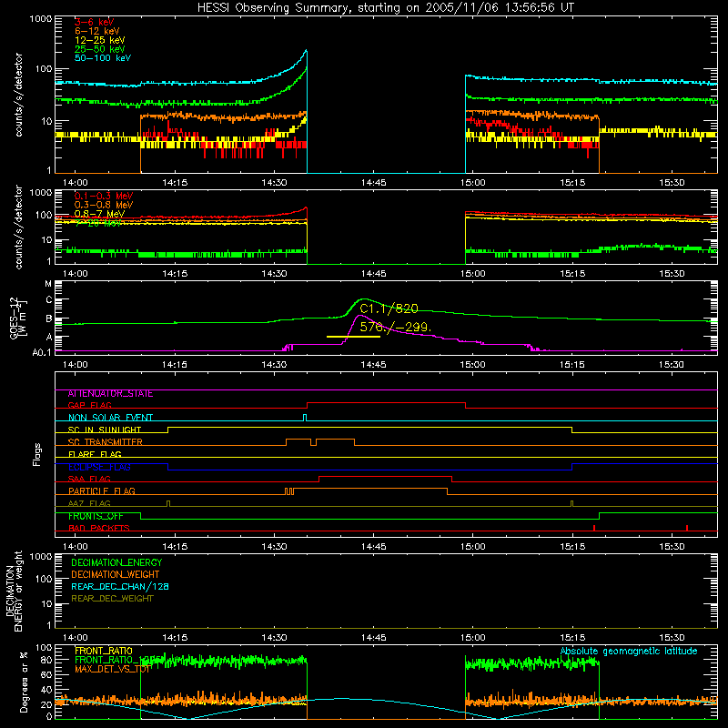Click the GOES-12 y-axis label
This screenshot has height=728, width=728.
point(18,318)
